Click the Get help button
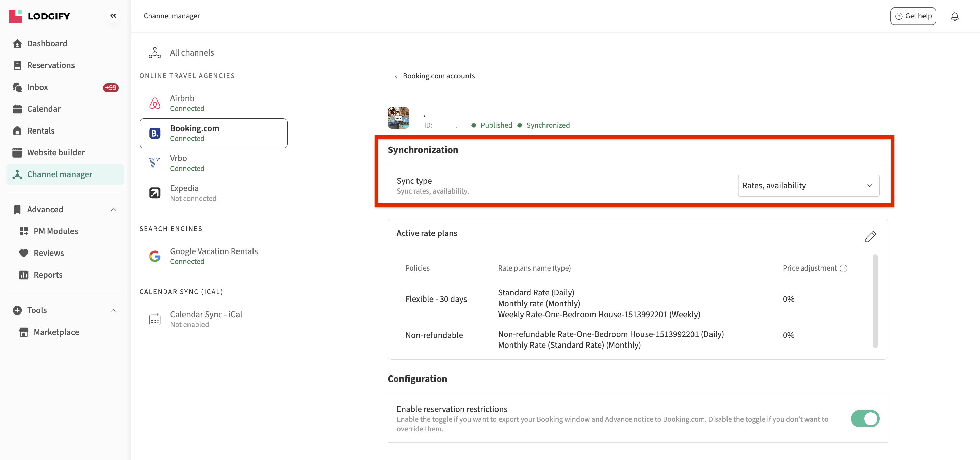980x460 pixels. pyautogui.click(x=913, y=16)
